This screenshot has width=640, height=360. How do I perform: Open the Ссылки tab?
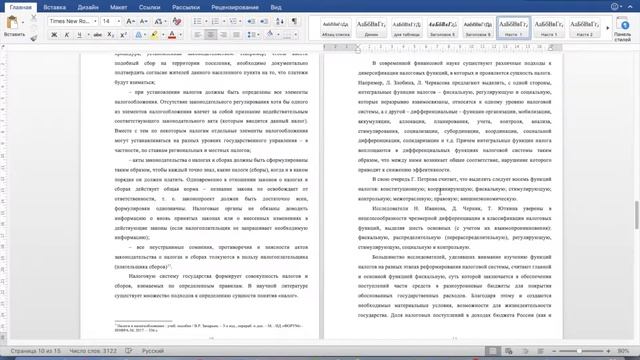point(149,7)
